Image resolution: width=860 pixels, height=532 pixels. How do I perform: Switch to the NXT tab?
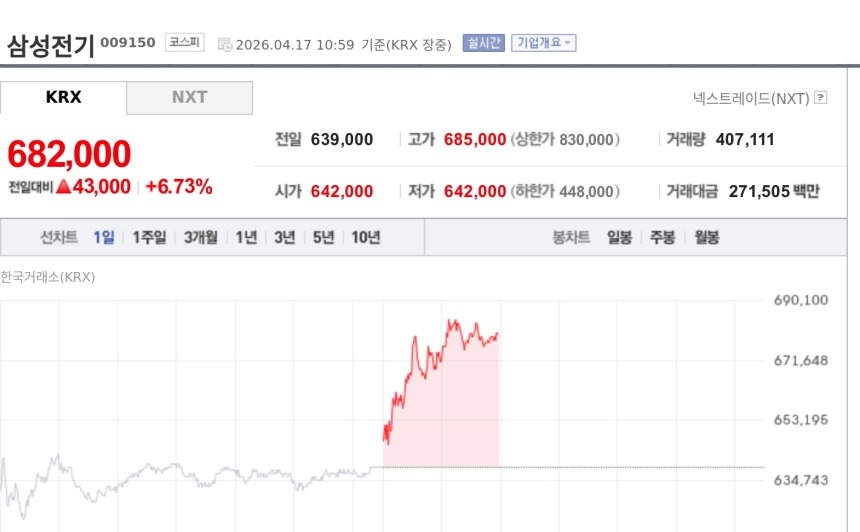pyautogui.click(x=189, y=97)
